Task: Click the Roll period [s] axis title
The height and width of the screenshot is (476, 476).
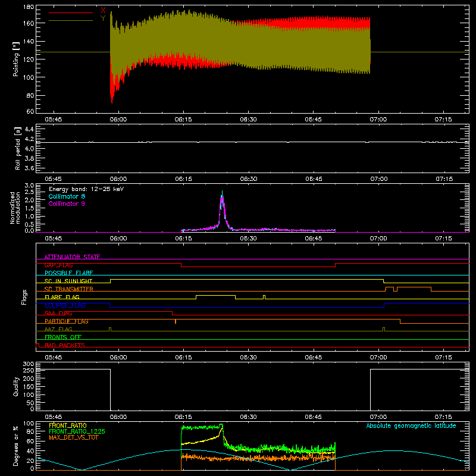Action: [x=17, y=148]
